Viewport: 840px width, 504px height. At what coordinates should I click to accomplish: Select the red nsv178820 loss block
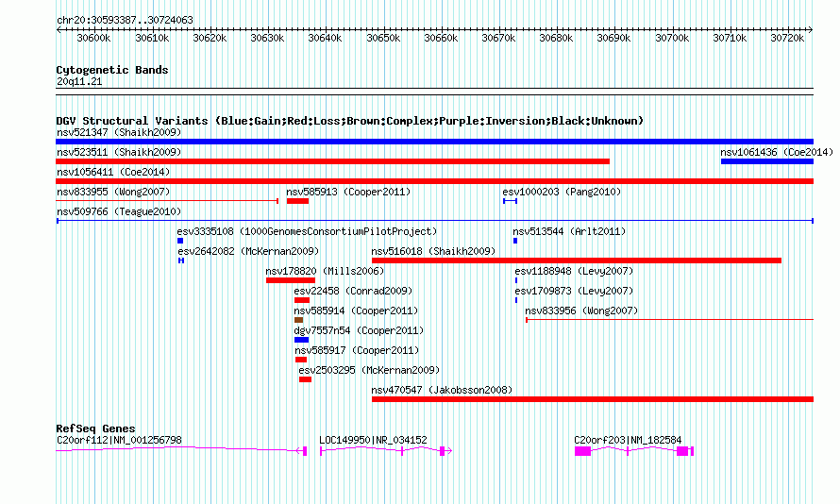[x=291, y=280]
